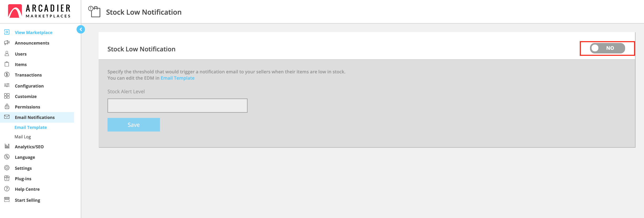The height and width of the screenshot is (218, 644).
Task: Click the Analytics/SEO chart icon
Action: tap(7, 146)
